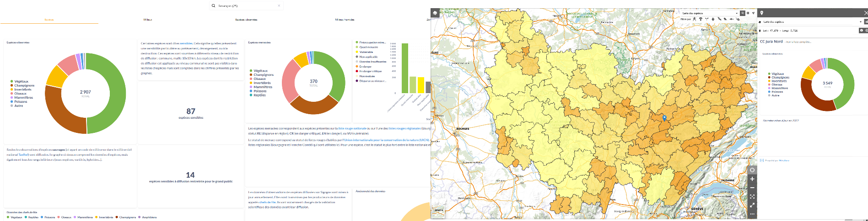This screenshot has height=221, width=868.
Task: Click the Besançon search input field
Action: (246, 6)
